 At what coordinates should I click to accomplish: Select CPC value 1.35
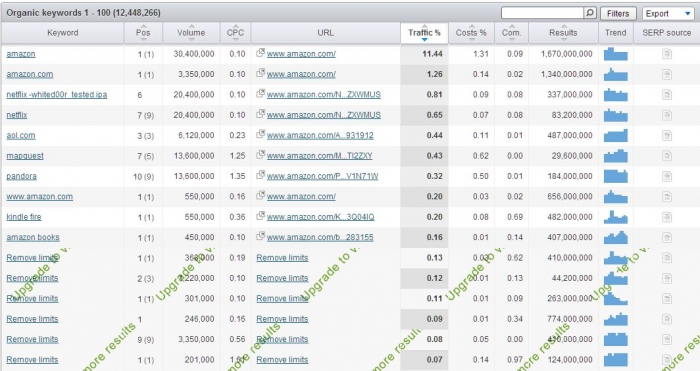click(x=238, y=176)
